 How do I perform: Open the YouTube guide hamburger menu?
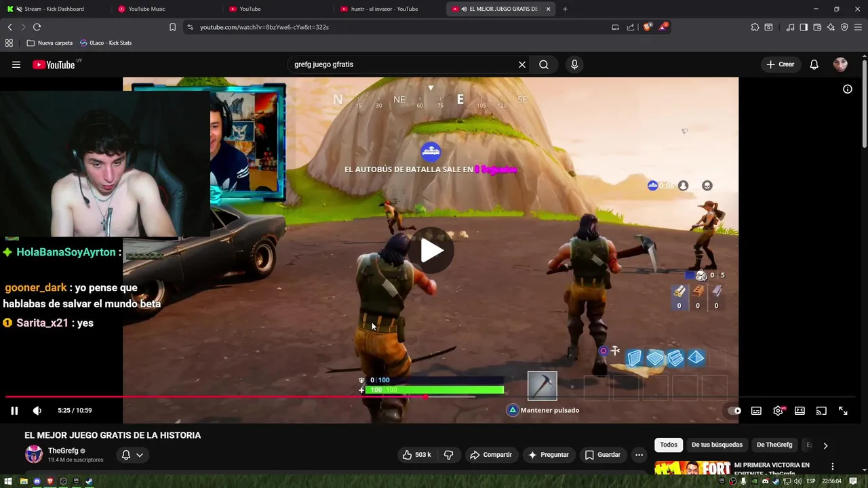16,64
